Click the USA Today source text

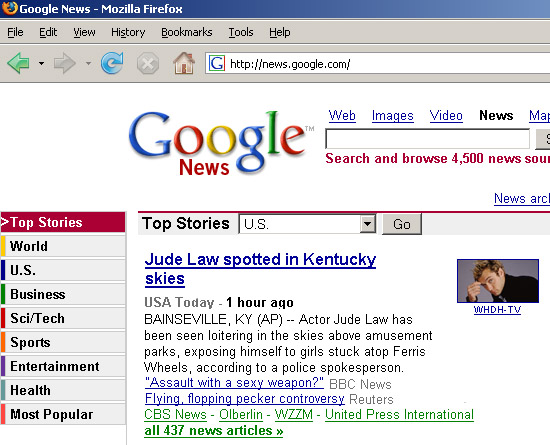pos(179,302)
